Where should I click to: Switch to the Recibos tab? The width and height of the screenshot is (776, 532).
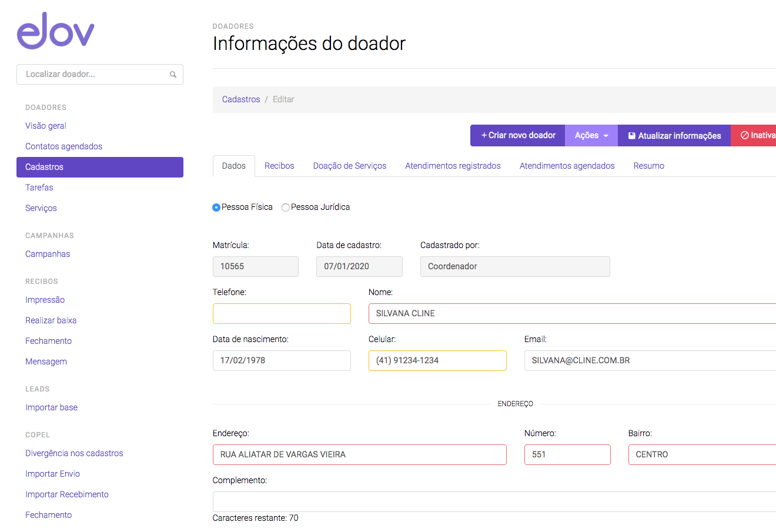click(279, 166)
